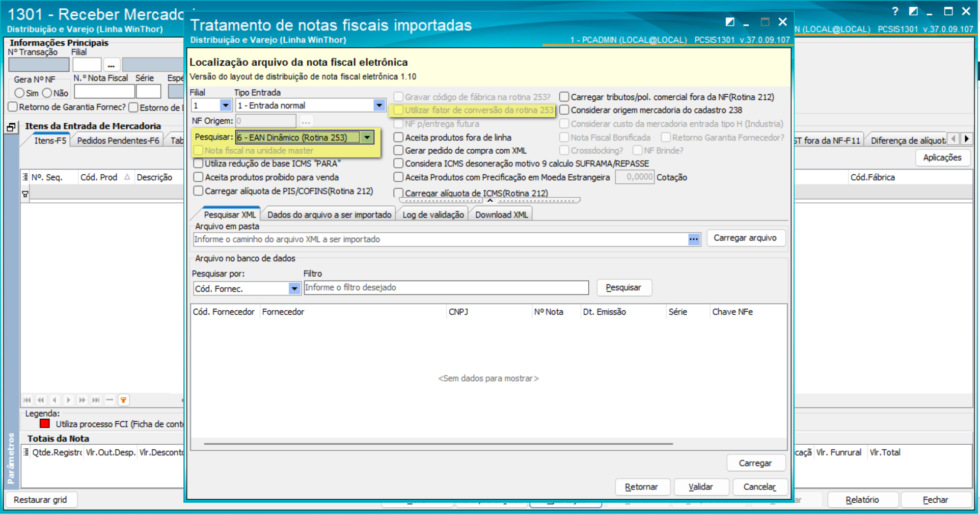Image resolution: width=980 pixels, height=515 pixels.
Task: Click the Filial lookup ellipsis in main window
Action: coord(112,65)
